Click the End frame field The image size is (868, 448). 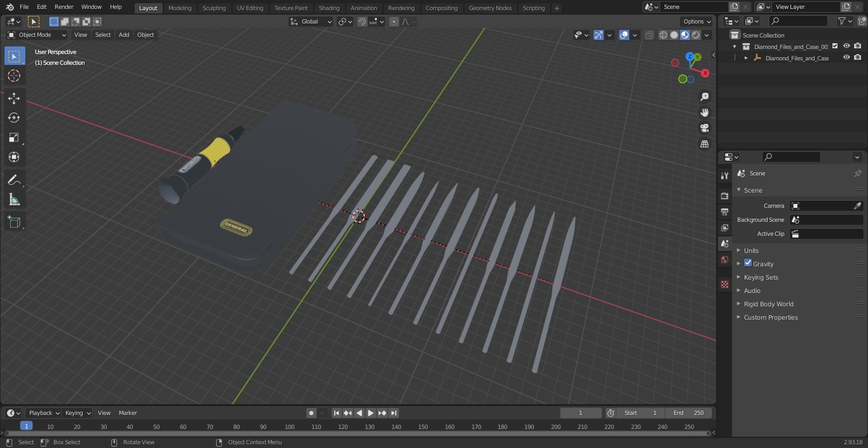[x=689, y=413]
